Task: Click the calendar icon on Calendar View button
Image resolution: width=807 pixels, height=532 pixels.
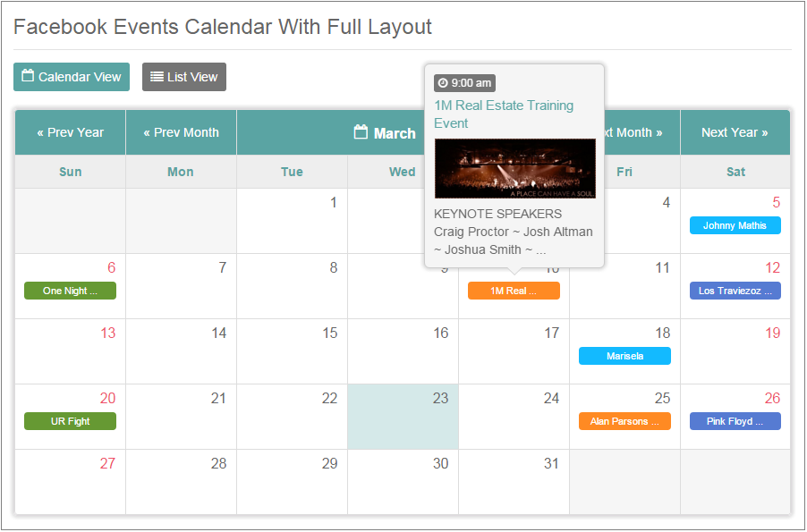Action: coord(28,76)
